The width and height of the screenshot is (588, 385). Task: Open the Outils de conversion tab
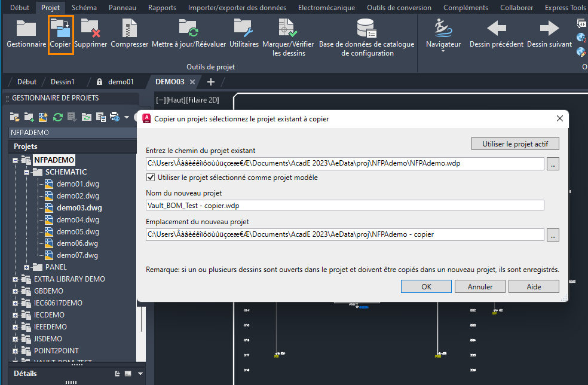click(x=399, y=8)
